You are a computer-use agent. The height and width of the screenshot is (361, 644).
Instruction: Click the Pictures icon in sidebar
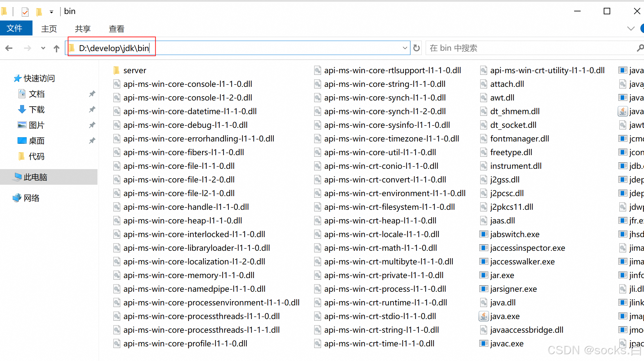[x=22, y=125]
